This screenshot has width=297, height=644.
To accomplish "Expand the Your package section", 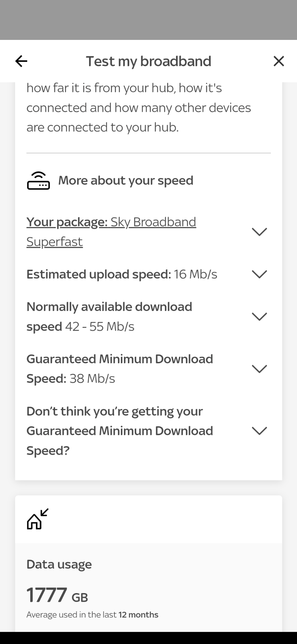I will tap(260, 231).
